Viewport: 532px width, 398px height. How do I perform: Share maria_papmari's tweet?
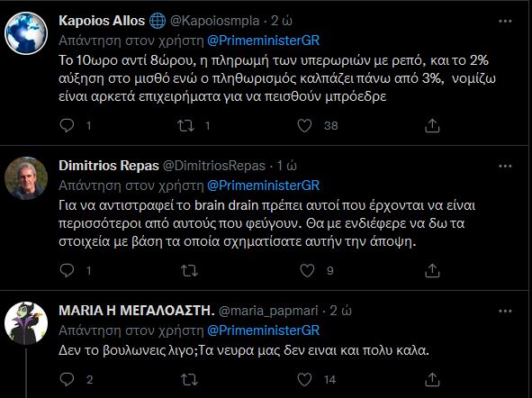pyautogui.click(x=432, y=379)
